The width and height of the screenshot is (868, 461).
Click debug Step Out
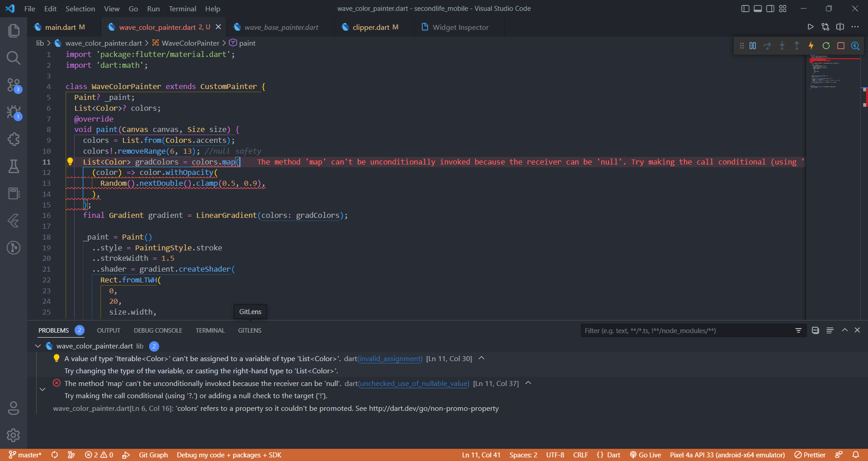(797, 46)
